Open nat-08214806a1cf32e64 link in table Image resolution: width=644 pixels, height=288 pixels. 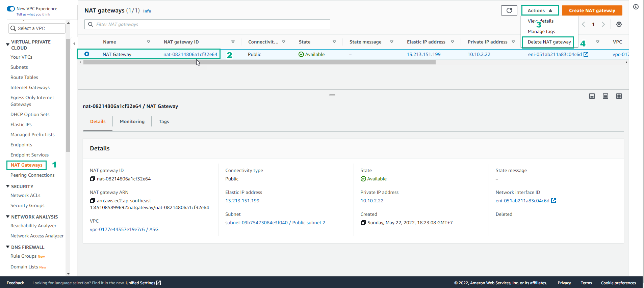(190, 54)
